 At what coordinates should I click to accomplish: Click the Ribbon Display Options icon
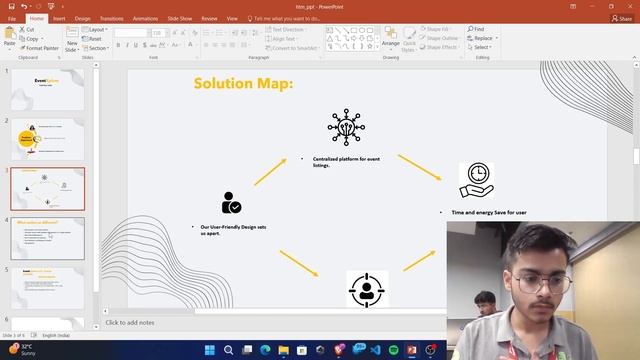point(573,7)
